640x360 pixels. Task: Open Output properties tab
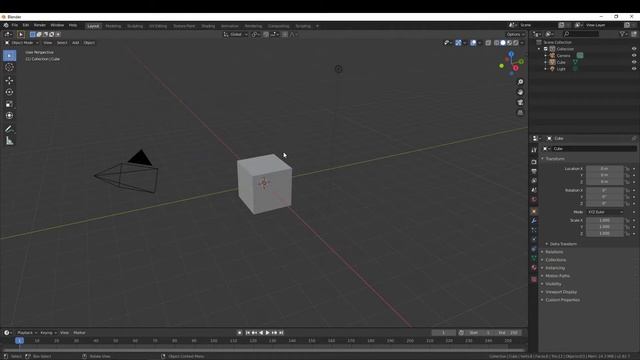click(534, 171)
